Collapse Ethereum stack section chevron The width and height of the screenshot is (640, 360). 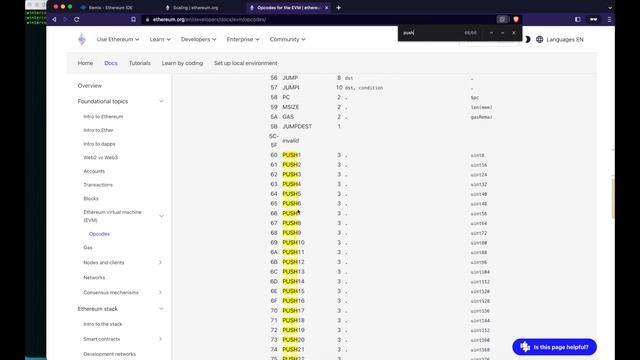point(161,309)
